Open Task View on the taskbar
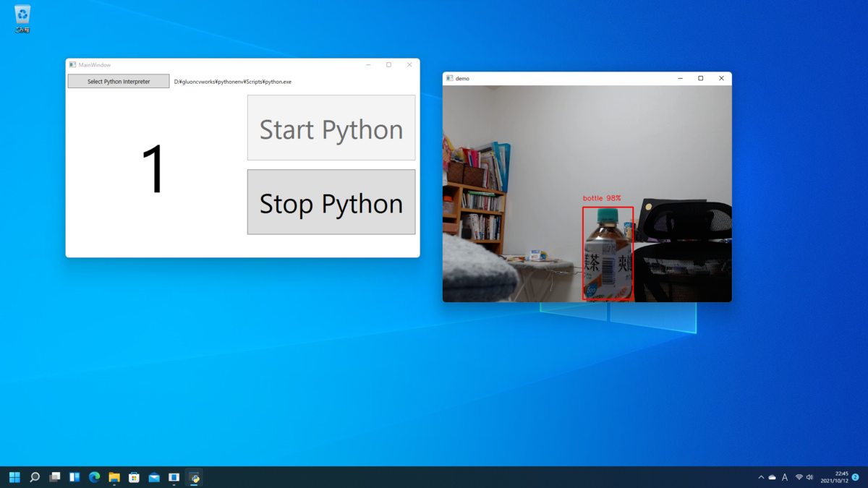The height and width of the screenshot is (488, 868). tap(54, 477)
